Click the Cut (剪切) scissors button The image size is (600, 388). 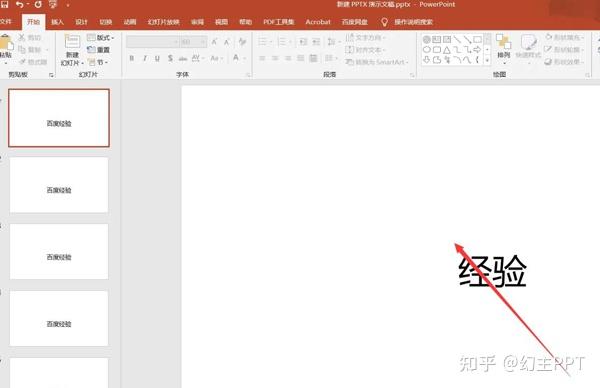coord(30,37)
